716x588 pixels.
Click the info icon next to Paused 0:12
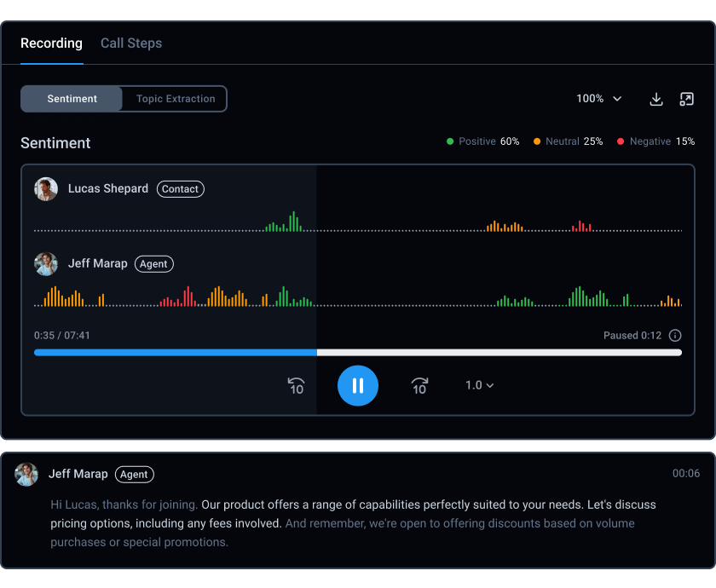pyautogui.click(x=675, y=336)
